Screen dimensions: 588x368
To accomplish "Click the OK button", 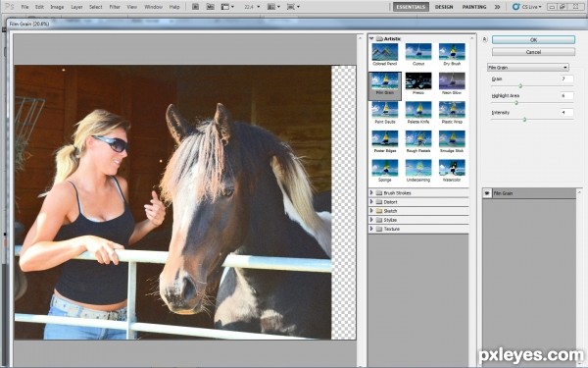I will (533, 40).
